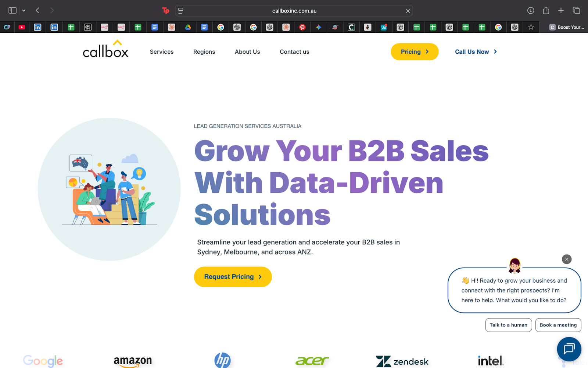588x368 pixels.
Task: Click the Request Pricing button
Action: [x=233, y=277]
